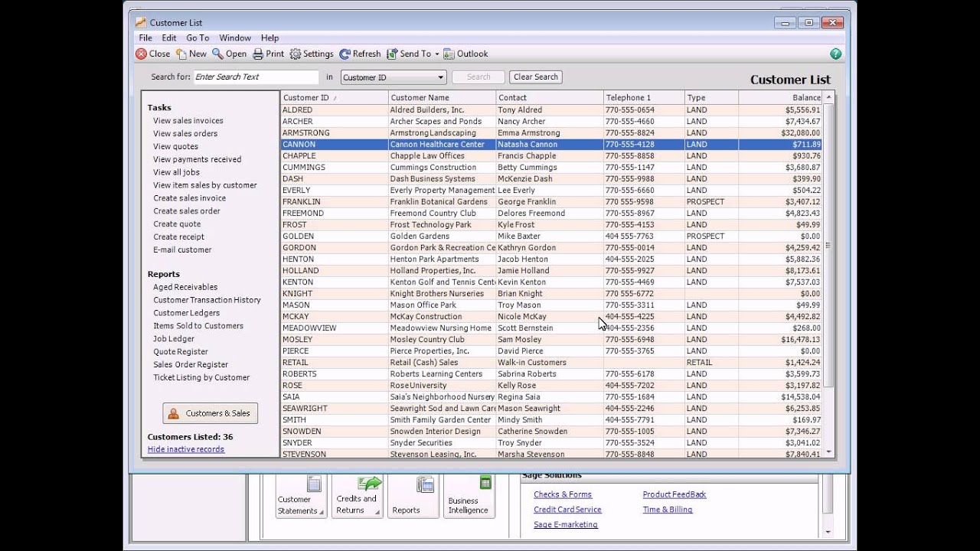Click the customer list scrollbar up arrow

[828, 97]
